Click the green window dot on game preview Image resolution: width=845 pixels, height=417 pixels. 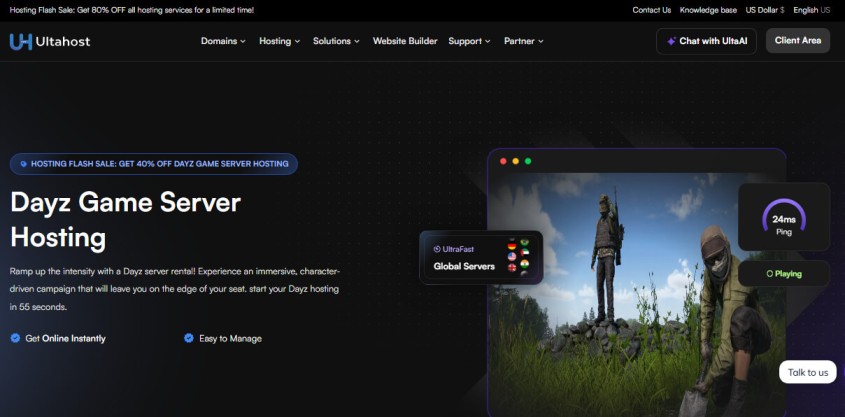pos(528,161)
